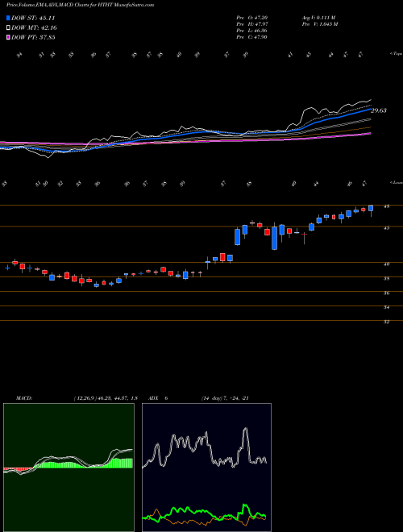Click the chart title mentioning HTHT MunafaSutra.com

pyautogui.click(x=80, y=5)
